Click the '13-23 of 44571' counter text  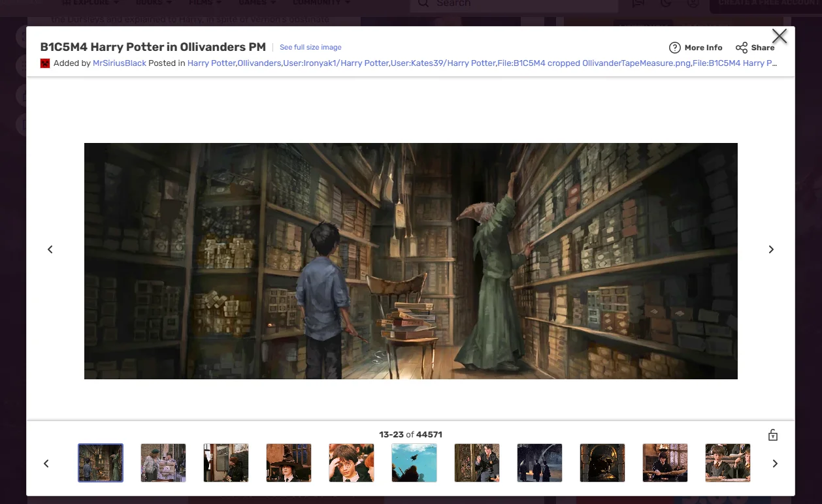point(410,434)
